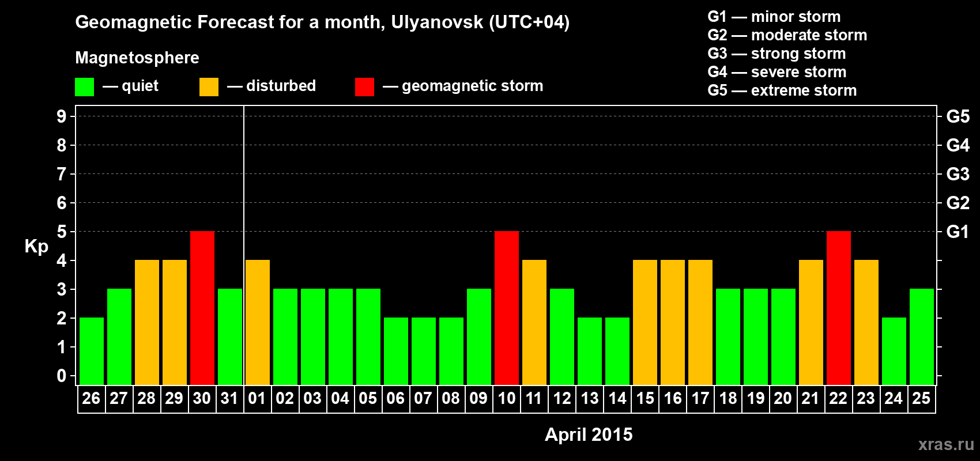Click the green quiet legend swatch
This screenshot has height=461, width=980.
84,87
